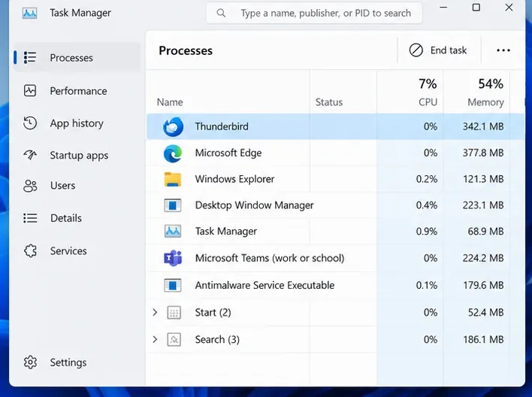Click Windows Explorer's 121.3 MB memory value
The width and height of the screenshot is (532, 397).
point(483,179)
